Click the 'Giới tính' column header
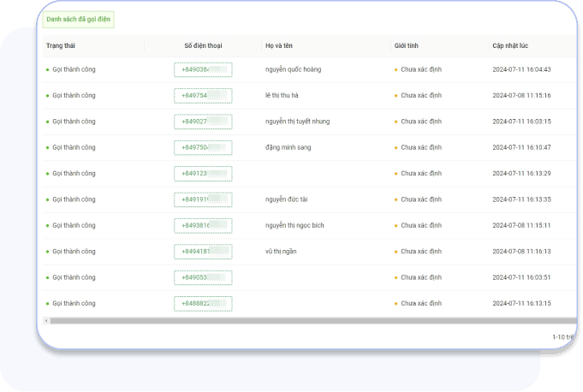Image resolution: width=583 pixels, height=392 pixels. coord(406,45)
